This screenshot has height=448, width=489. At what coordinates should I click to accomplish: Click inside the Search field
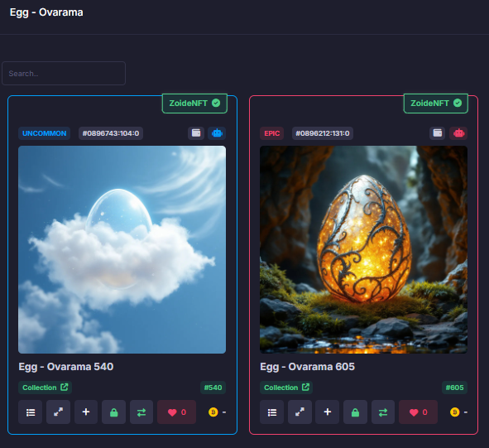click(x=64, y=74)
